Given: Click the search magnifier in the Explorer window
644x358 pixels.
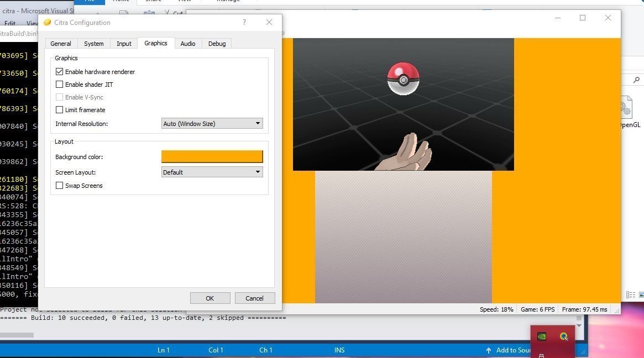Looking at the screenshot, I should [x=636, y=80].
